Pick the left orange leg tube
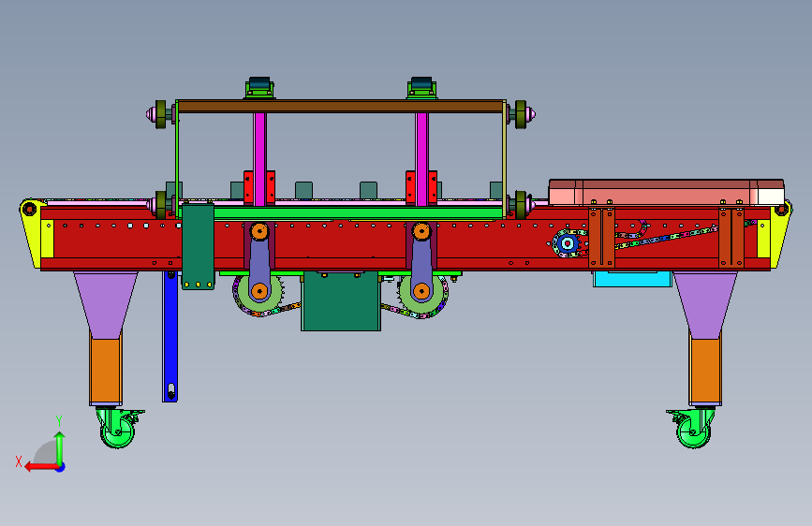812x526 pixels. [x=106, y=371]
